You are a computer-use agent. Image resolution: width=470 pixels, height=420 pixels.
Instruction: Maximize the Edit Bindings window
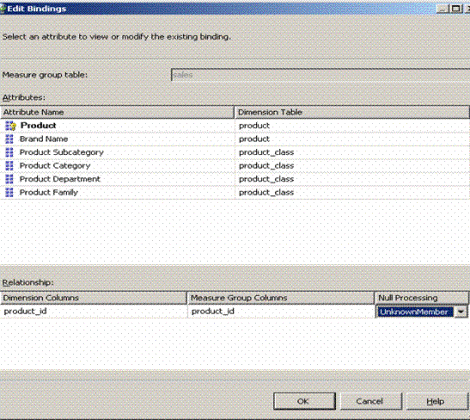pos(456,8)
